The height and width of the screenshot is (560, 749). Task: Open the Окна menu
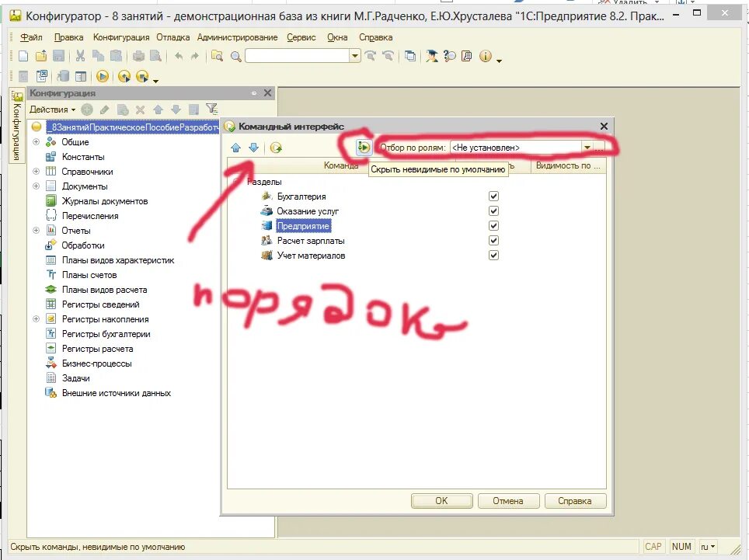pos(337,37)
